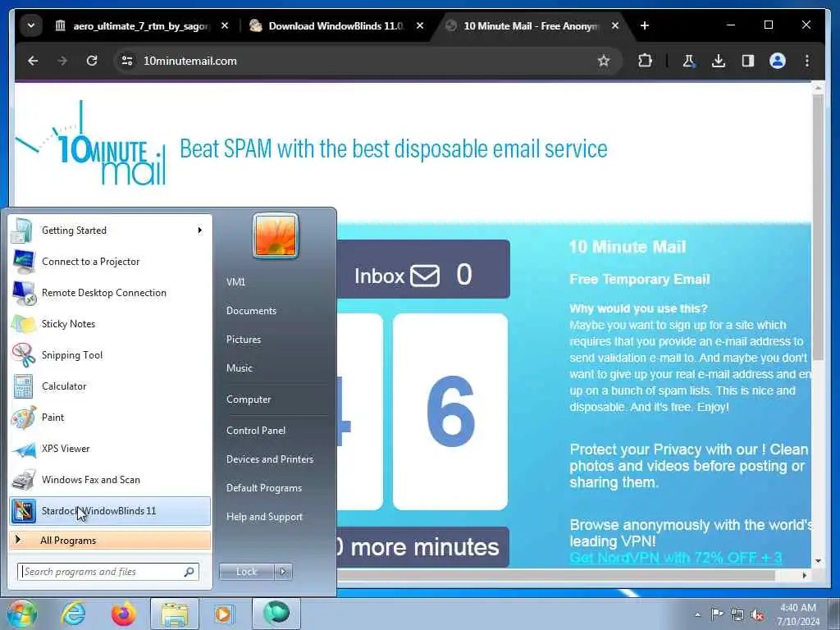Reload the current page
The width and height of the screenshot is (840, 630).
coord(92,61)
